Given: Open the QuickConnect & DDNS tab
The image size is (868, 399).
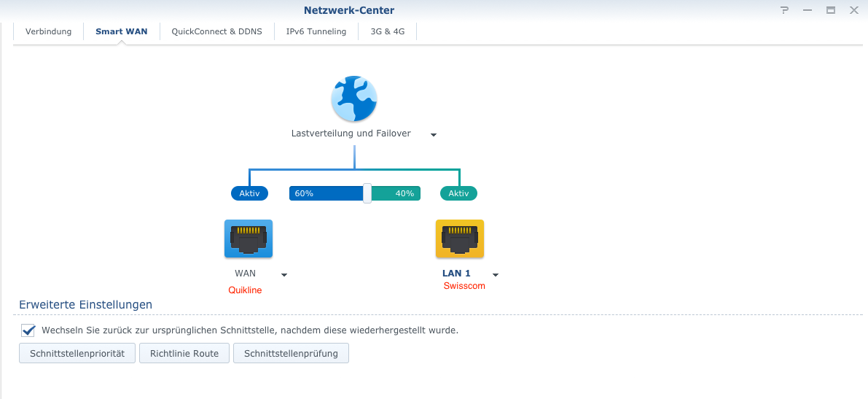Looking at the screenshot, I should 217,31.
